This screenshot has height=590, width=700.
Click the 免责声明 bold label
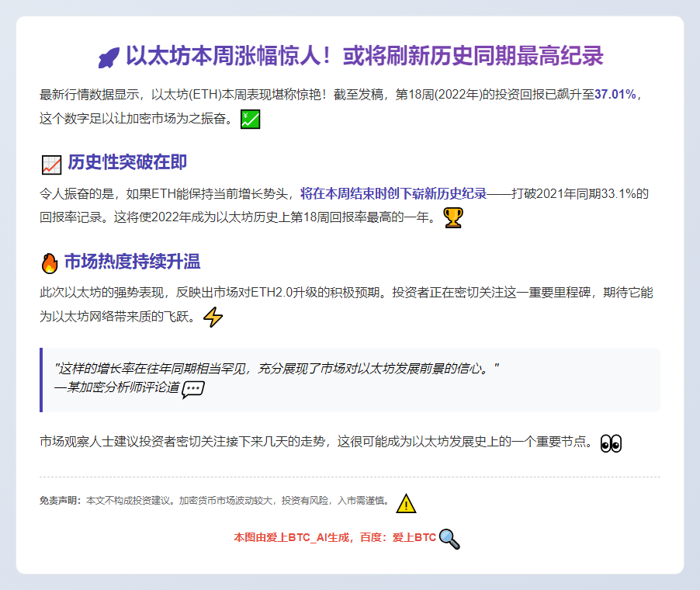[x=62, y=503]
